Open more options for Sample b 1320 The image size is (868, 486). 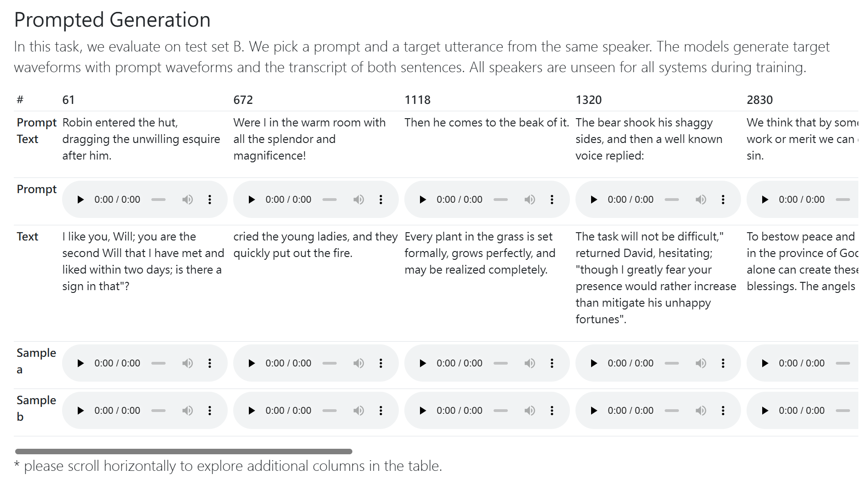pos(723,411)
